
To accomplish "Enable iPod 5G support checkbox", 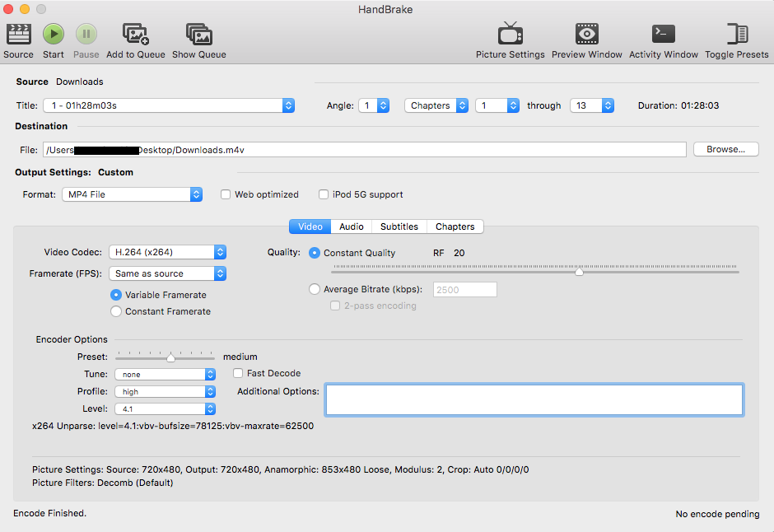I will point(324,194).
